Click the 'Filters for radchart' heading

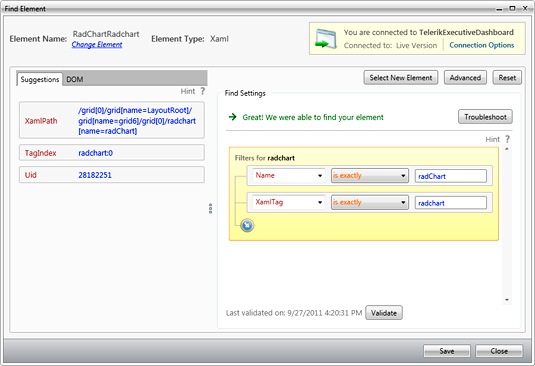[x=264, y=158]
